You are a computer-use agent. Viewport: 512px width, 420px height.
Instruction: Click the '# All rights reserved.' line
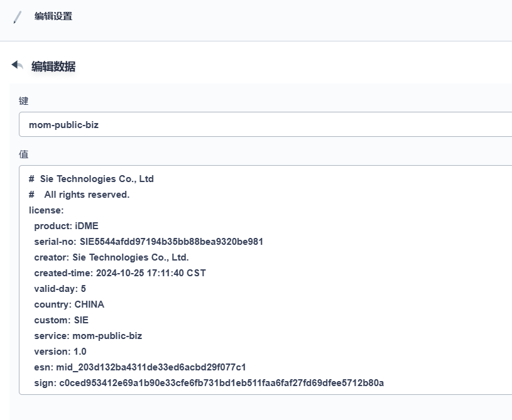coord(79,195)
